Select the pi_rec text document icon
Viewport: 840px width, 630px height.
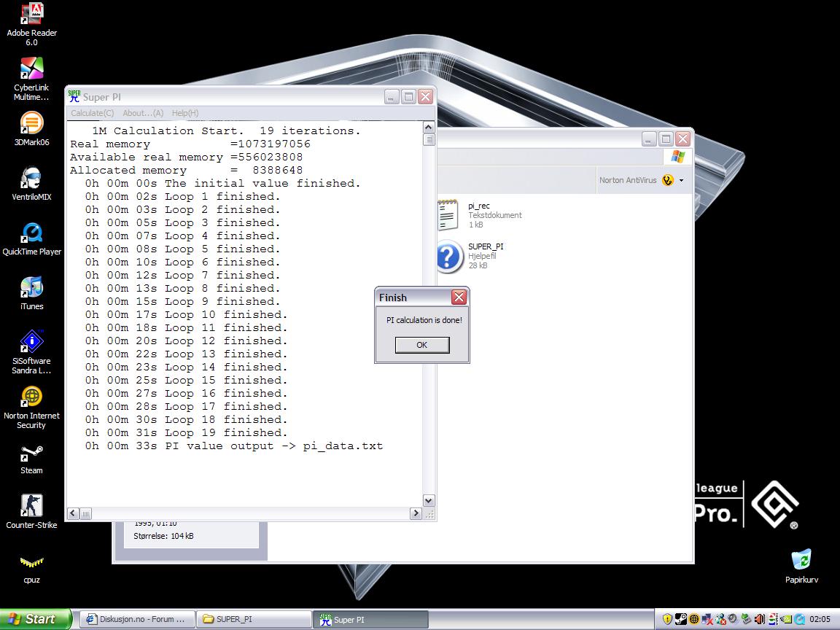[448, 214]
